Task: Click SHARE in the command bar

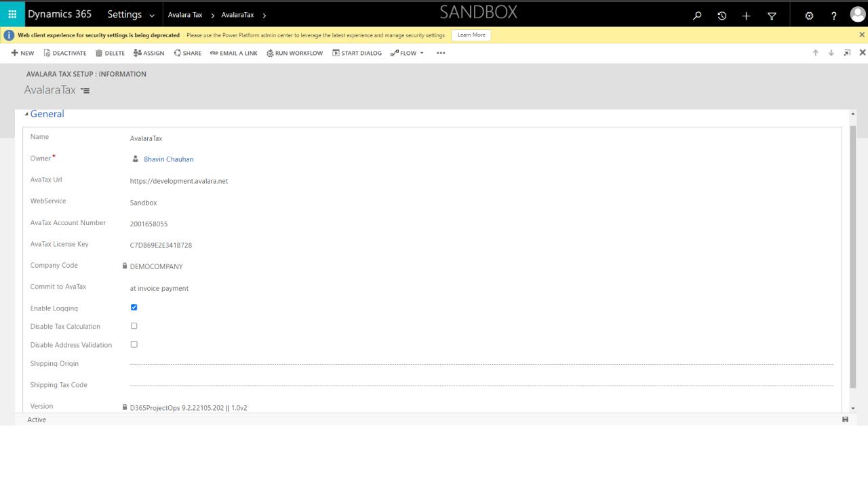Action: click(188, 53)
